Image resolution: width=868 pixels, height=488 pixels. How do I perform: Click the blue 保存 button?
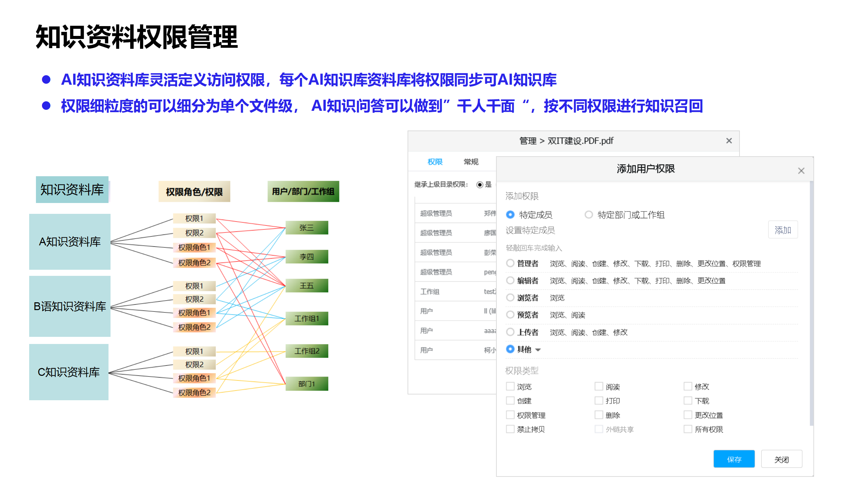734,459
